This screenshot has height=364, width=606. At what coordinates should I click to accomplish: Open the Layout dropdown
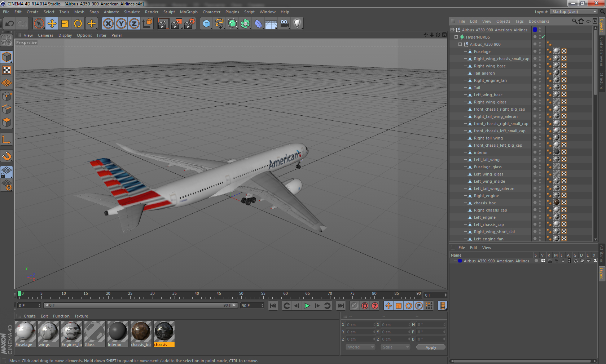point(574,12)
